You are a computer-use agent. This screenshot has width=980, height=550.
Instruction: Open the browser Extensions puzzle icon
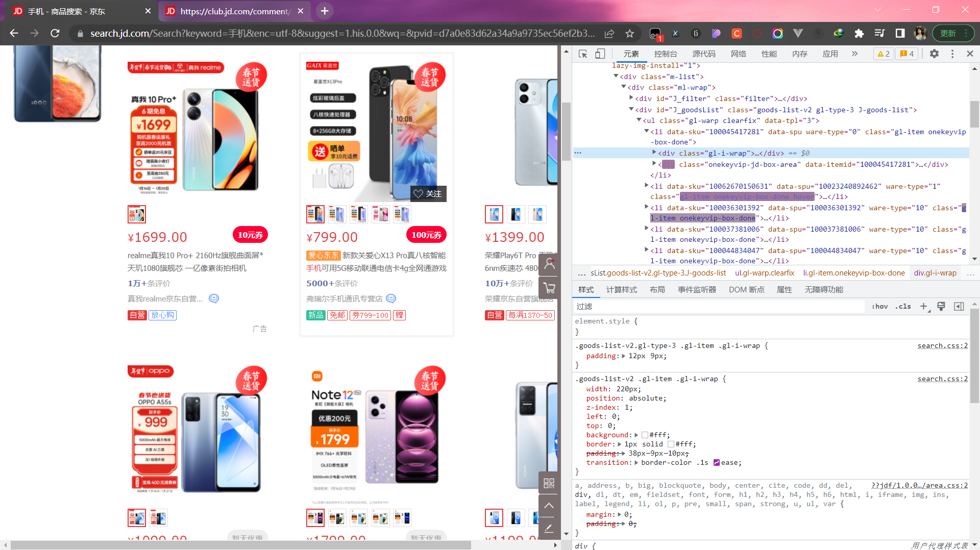point(859,33)
